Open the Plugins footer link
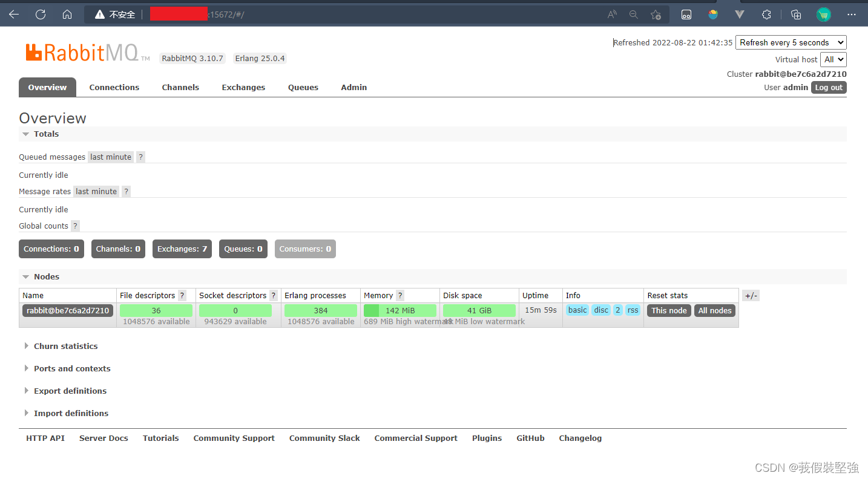868x479 pixels. pyautogui.click(x=487, y=438)
